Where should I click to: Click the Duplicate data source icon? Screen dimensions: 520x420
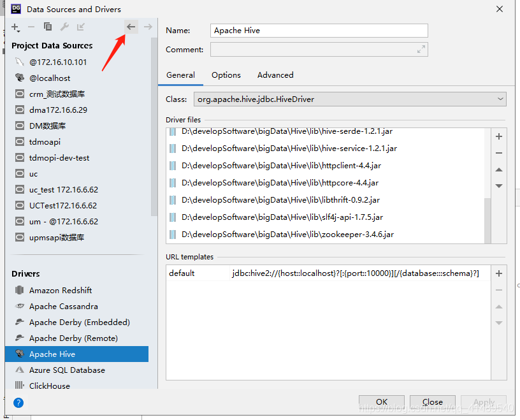[48, 27]
